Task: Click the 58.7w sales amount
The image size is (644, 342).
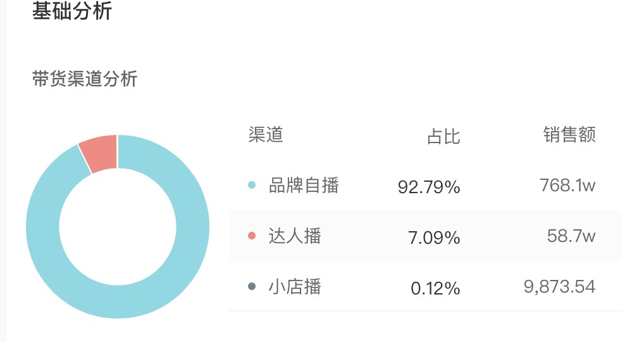Action: click(571, 236)
